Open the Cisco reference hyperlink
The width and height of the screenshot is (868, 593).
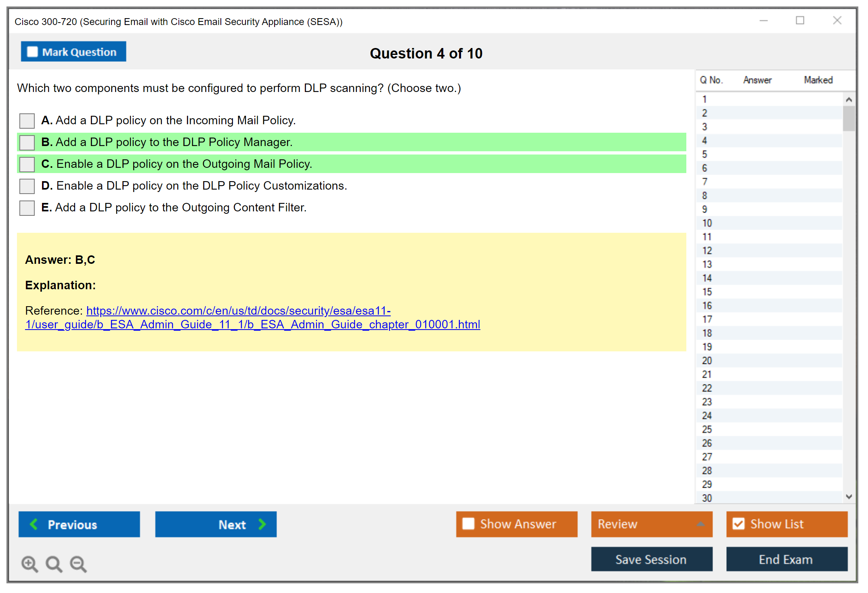point(238,311)
